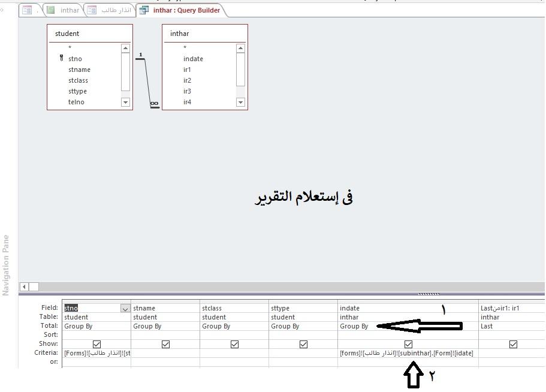Switch to the inthar table tab
This screenshot has width=546, height=392.
point(70,10)
